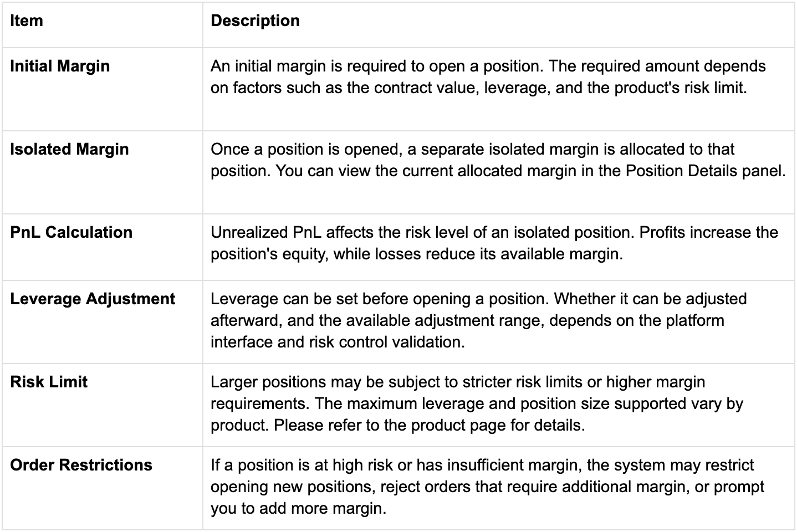Image resolution: width=797 pixels, height=532 pixels.
Task: Click the Item column header
Action: point(27,21)
